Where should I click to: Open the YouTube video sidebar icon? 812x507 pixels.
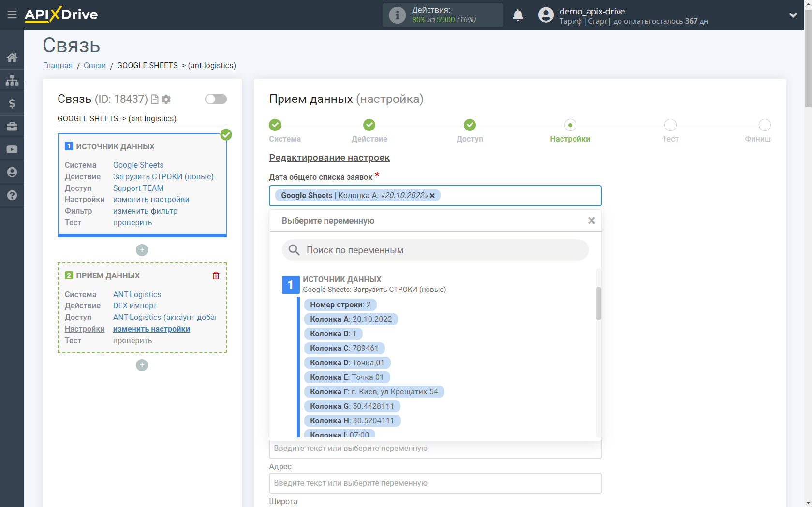pyautogui.click(x=12, y=150)
